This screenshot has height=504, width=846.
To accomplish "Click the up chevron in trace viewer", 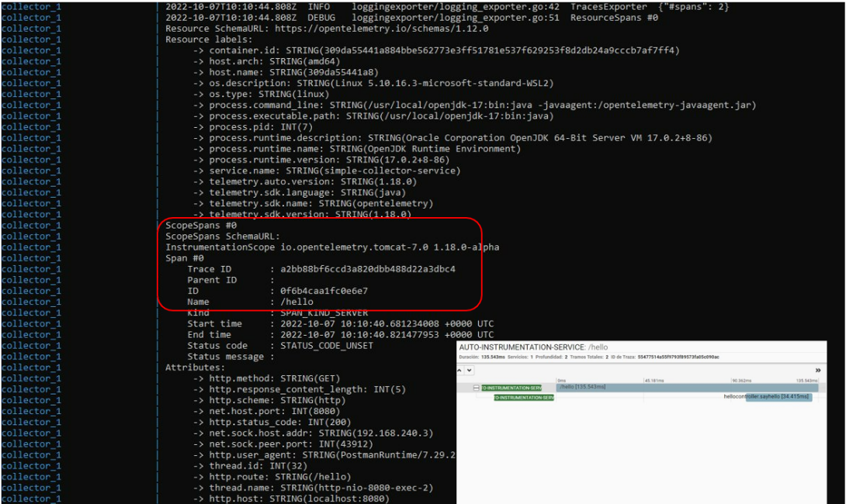I will click(459, 371).
